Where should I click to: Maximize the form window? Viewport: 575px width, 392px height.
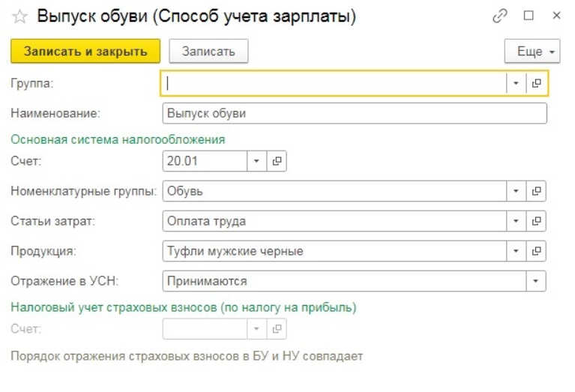pyautogui.click(x=529, y=16)
